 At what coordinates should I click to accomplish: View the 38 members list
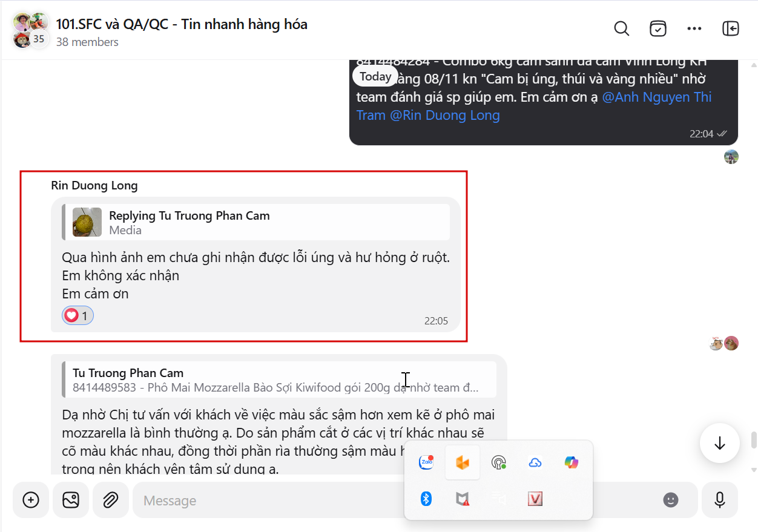tap(87, 42)
